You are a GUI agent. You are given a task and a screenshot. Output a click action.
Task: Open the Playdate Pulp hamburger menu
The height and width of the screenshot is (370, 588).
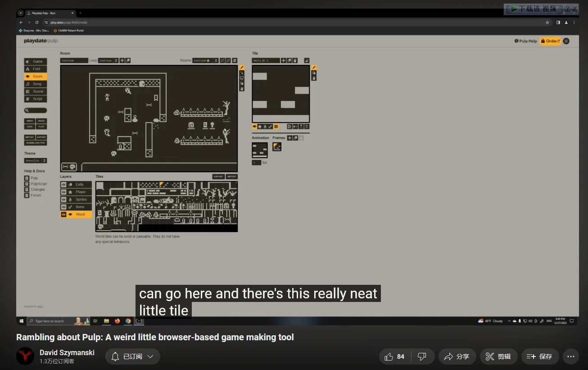coord(566,41)
